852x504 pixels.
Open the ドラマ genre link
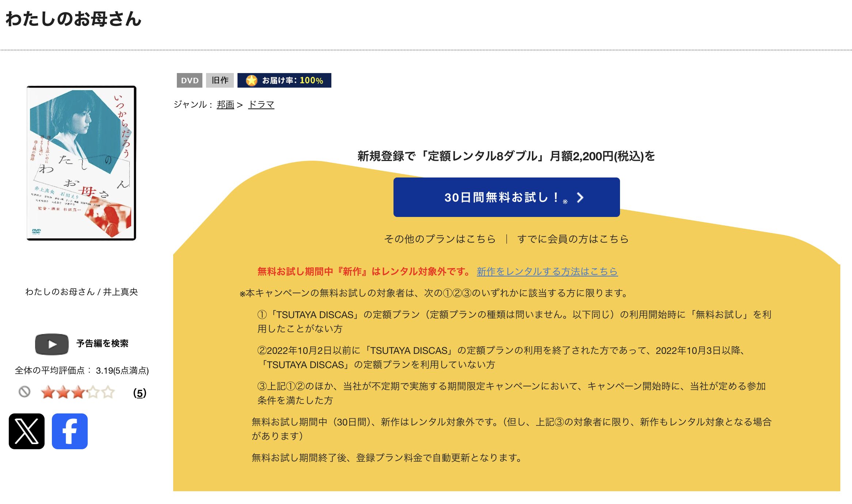(261, 105)
